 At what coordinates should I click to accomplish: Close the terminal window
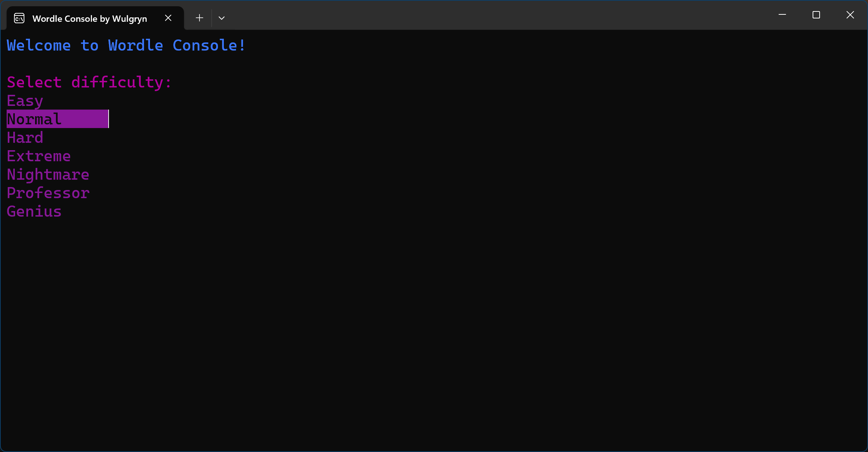coord(850,15)
